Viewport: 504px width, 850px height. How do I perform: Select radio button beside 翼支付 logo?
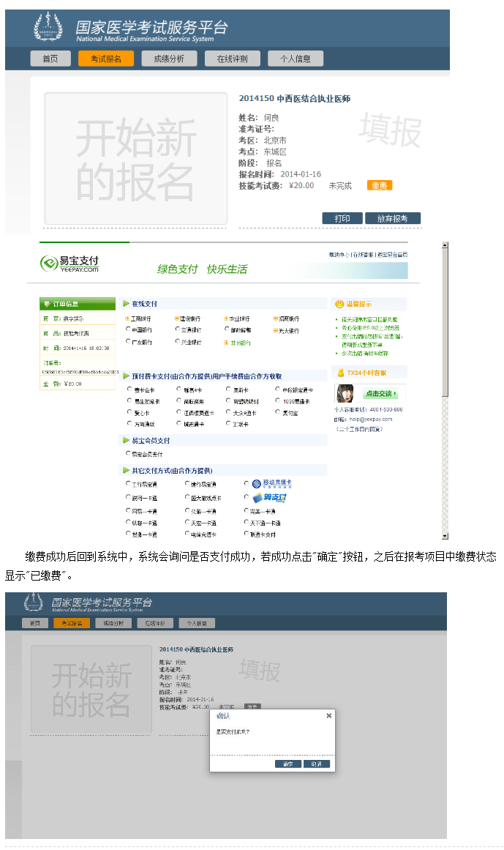pyautogui.click(x=247, y=496)
